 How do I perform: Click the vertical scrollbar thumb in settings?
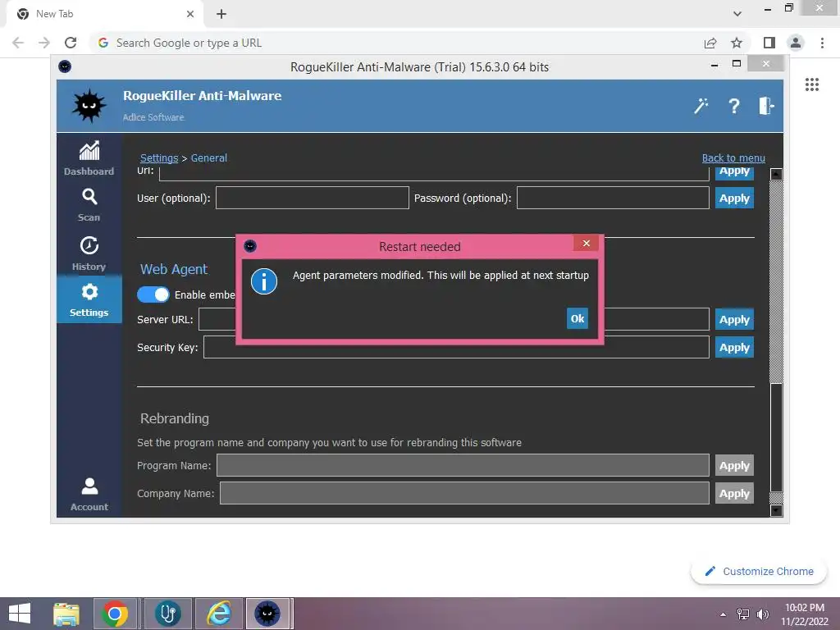pos(776,437)
